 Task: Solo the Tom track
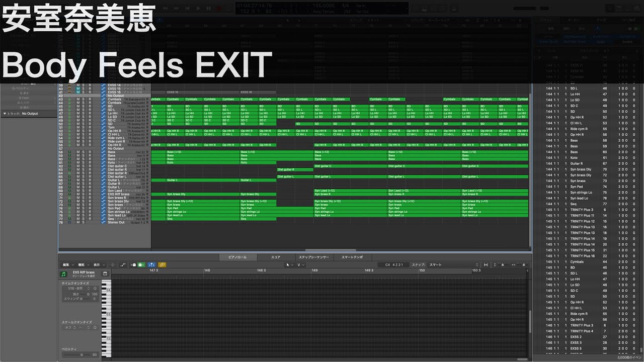84,127
